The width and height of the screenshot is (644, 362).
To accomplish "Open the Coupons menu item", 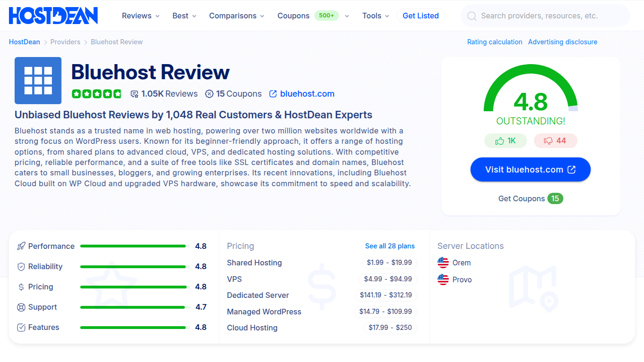I will [293, 16].
